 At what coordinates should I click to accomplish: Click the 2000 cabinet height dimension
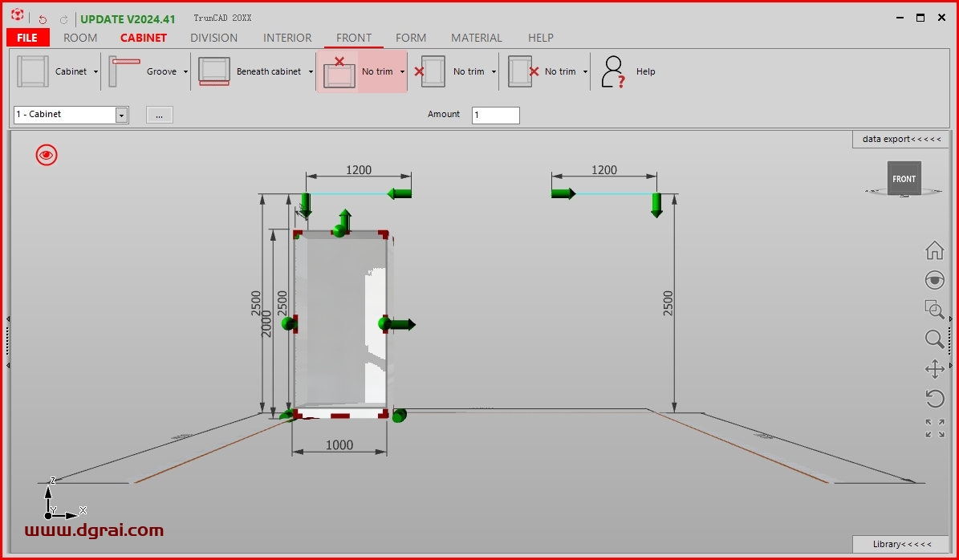click(x=266, y=323)
